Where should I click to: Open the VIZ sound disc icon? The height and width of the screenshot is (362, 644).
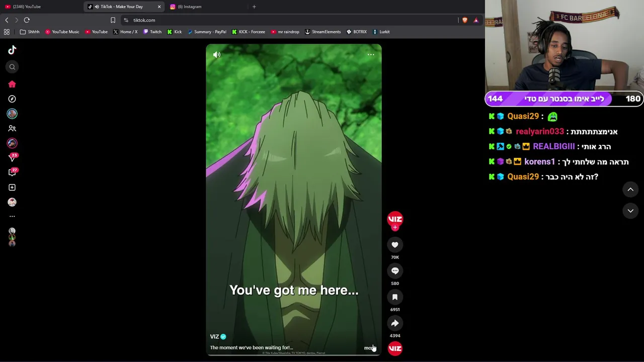click(x=395, y=348)
